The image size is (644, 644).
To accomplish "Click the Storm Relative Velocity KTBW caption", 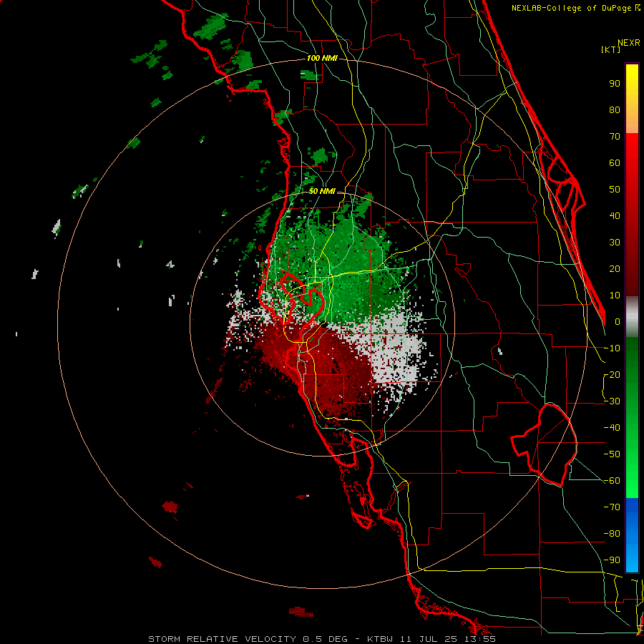I will coord(322,639).
